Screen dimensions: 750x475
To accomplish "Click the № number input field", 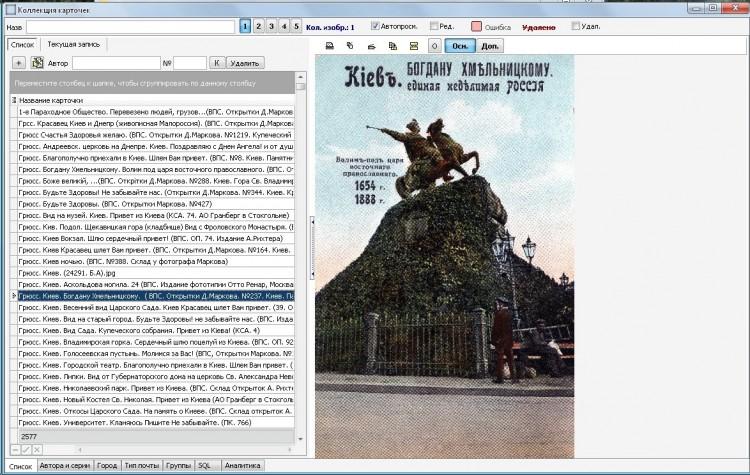I will coord(190,63).
